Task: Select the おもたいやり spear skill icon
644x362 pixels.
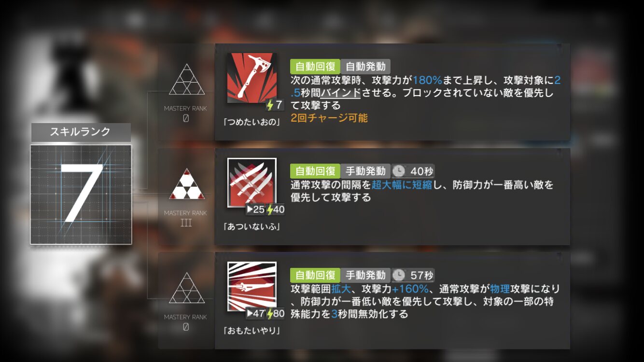Action: [252, 286]
